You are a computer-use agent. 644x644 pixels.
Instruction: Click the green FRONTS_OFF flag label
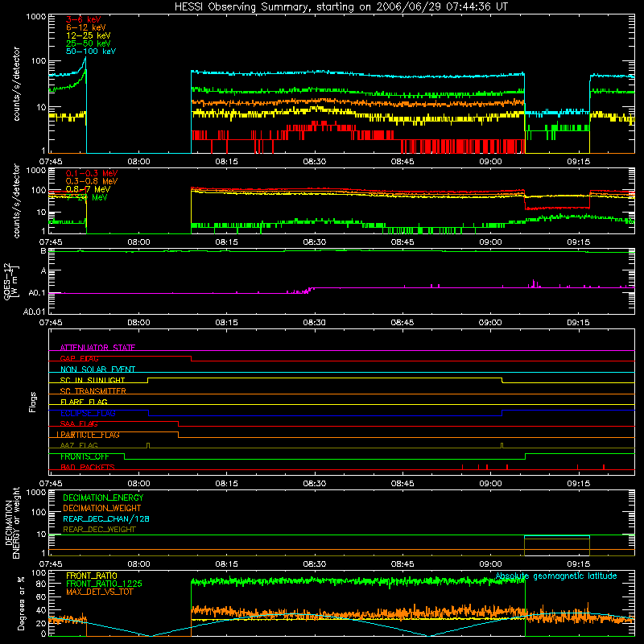[85, 456]
